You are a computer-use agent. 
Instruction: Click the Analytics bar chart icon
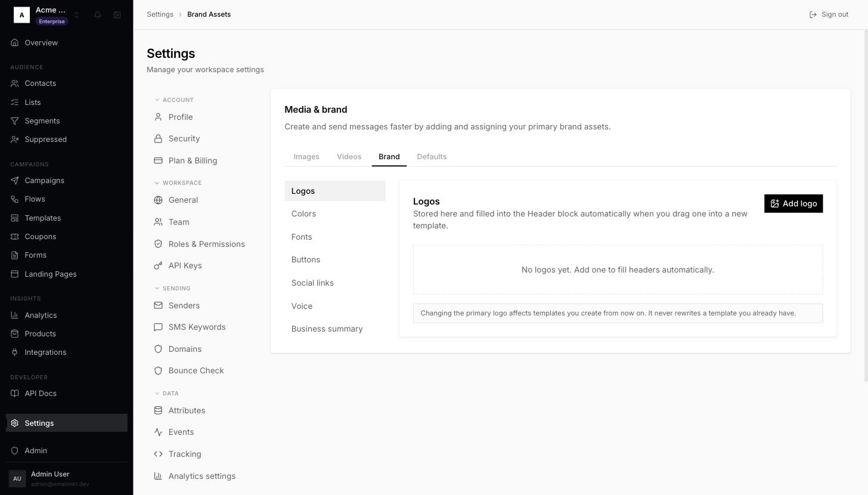click(15, 315)
